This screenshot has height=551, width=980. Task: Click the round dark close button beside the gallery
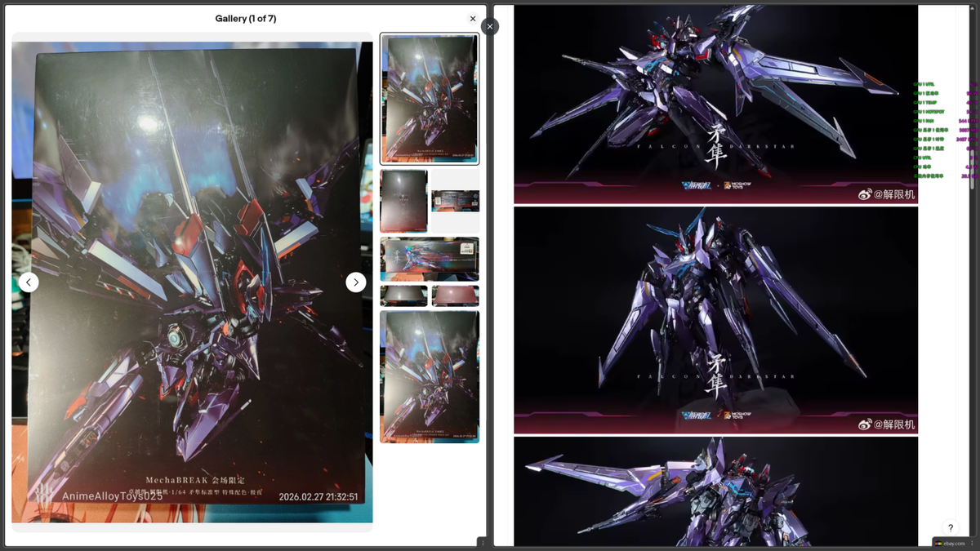(x=490, y=26)
